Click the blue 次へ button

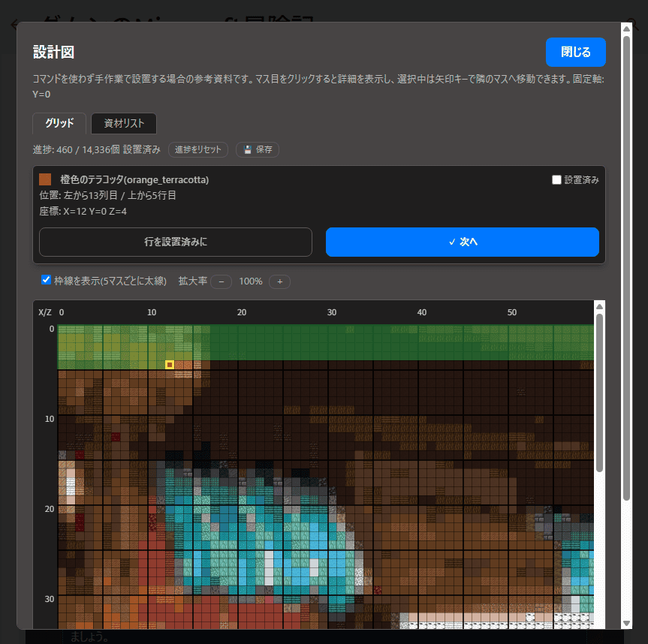(x=462, y=242)
